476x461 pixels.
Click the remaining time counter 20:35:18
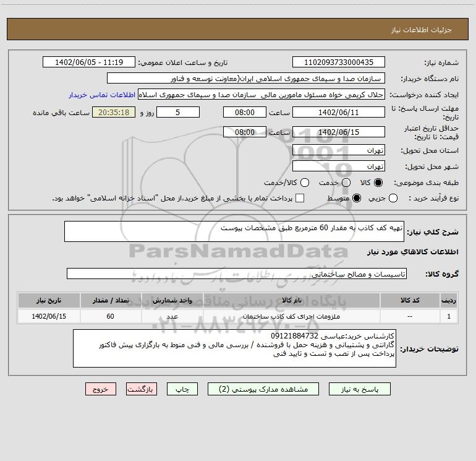point(114,112)
